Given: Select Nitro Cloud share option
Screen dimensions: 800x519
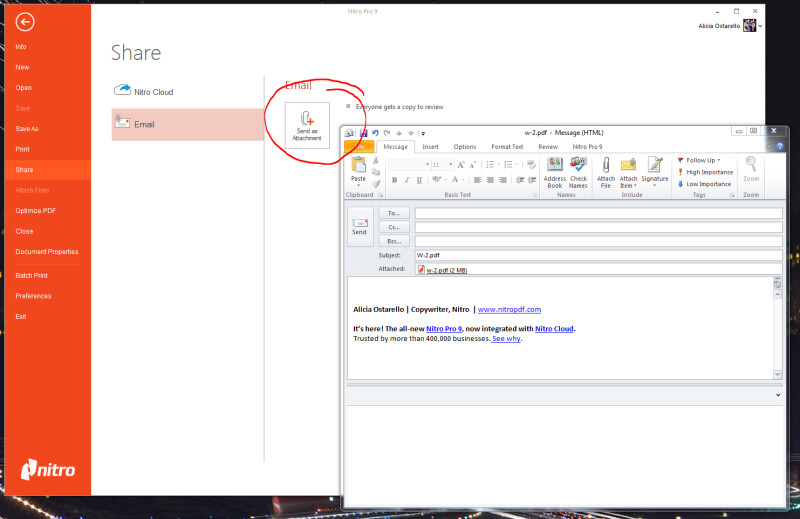Looking at the screenshot, I should 143,91.
